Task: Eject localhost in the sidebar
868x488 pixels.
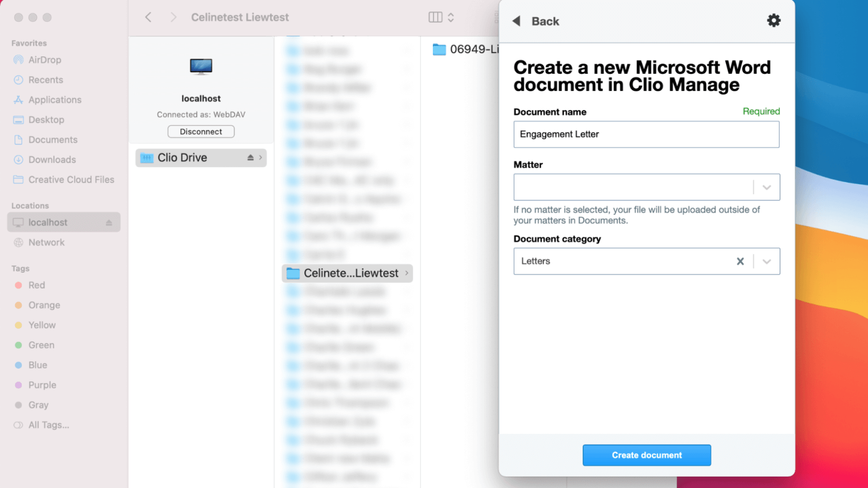Action: [x=109, y=223]
